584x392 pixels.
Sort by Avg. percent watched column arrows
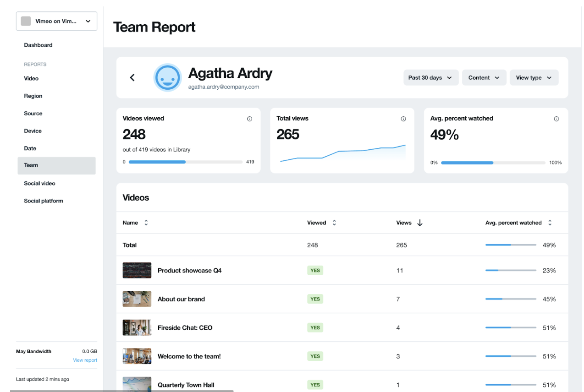[550, 223]
